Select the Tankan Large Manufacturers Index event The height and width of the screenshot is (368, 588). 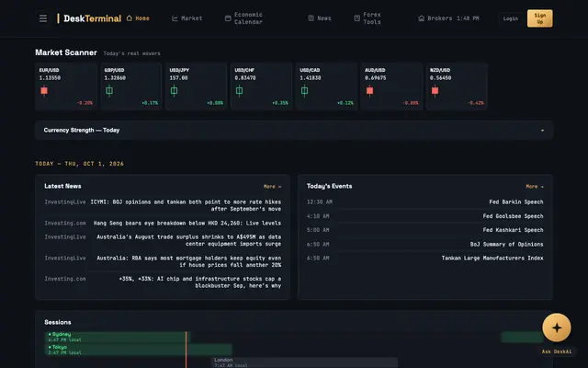tap(492, 258)
